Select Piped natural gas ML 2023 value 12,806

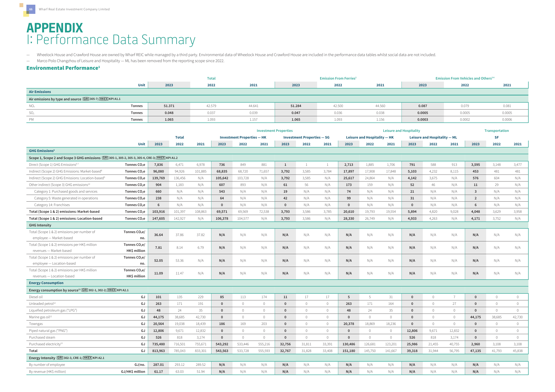click(412, 331)
